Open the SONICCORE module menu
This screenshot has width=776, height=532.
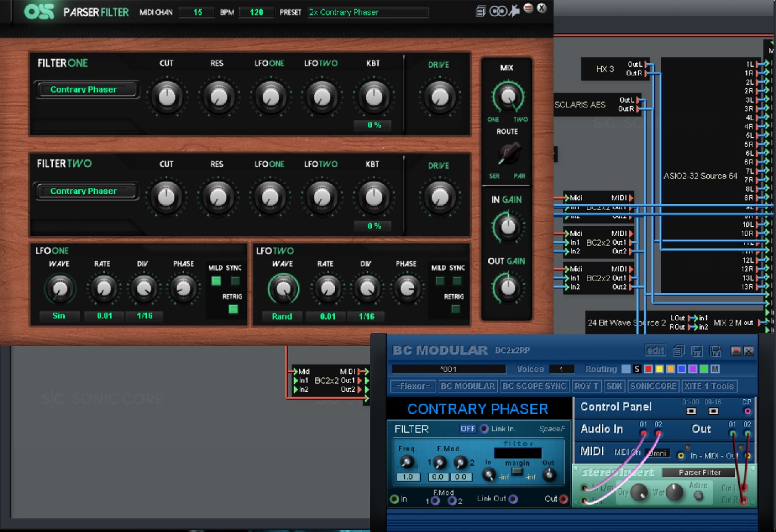[654, 386]
